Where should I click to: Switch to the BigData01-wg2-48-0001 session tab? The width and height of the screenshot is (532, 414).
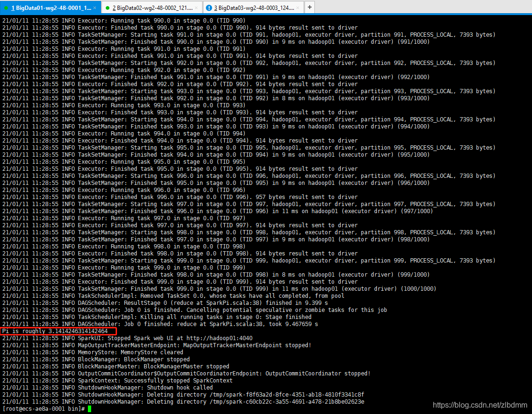(50, 8)
